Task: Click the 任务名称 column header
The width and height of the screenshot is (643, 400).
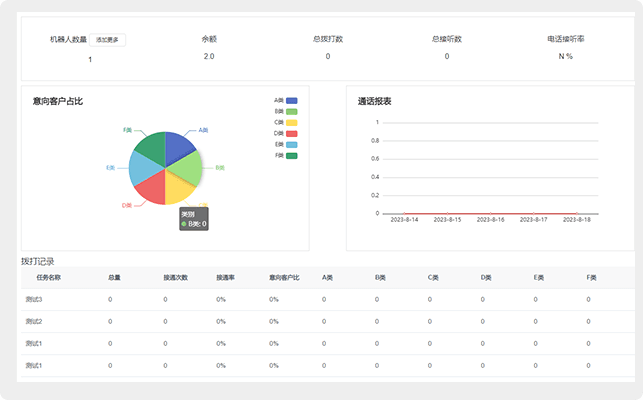Action: click(49, 277)
